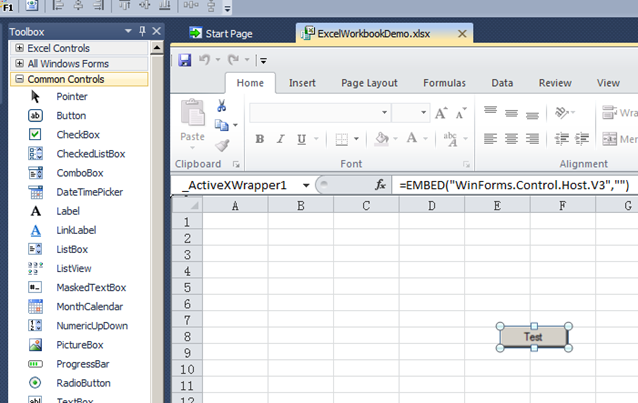
Task: Expand the All Windows Forms group
Action: pyautogui.click(x=19, y=64)
